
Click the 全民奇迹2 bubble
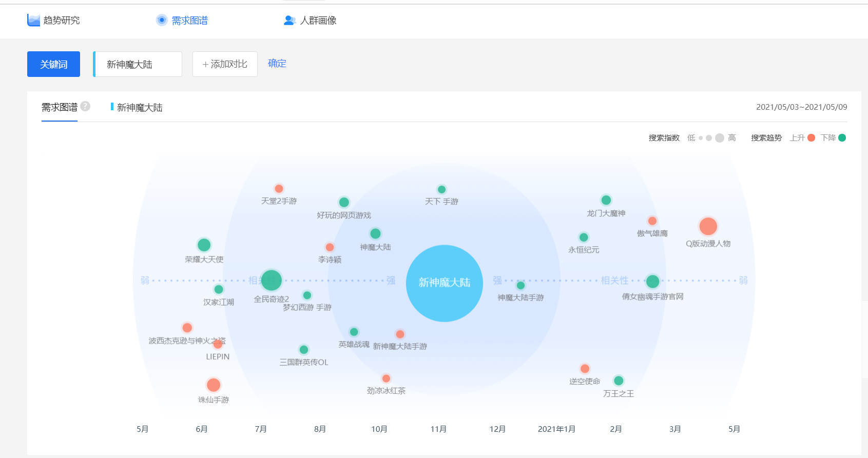pyautogui.click(x=271, y=280)
